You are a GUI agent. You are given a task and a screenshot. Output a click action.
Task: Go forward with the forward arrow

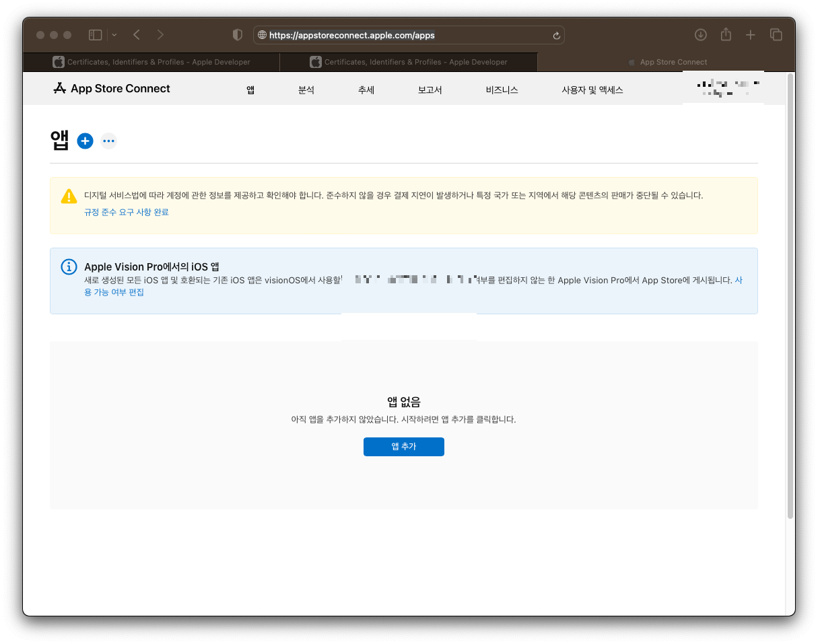pyautogui.click(x=160, y=34)
